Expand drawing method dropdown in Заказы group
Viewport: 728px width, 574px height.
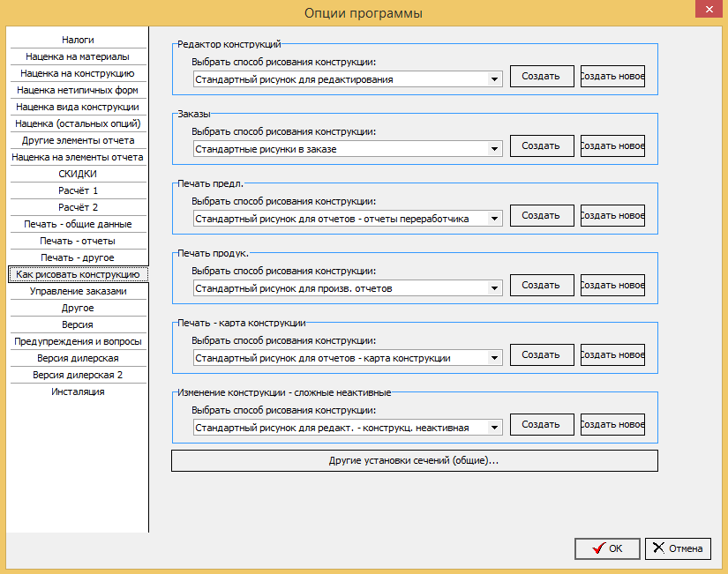[x=494, y=149]
